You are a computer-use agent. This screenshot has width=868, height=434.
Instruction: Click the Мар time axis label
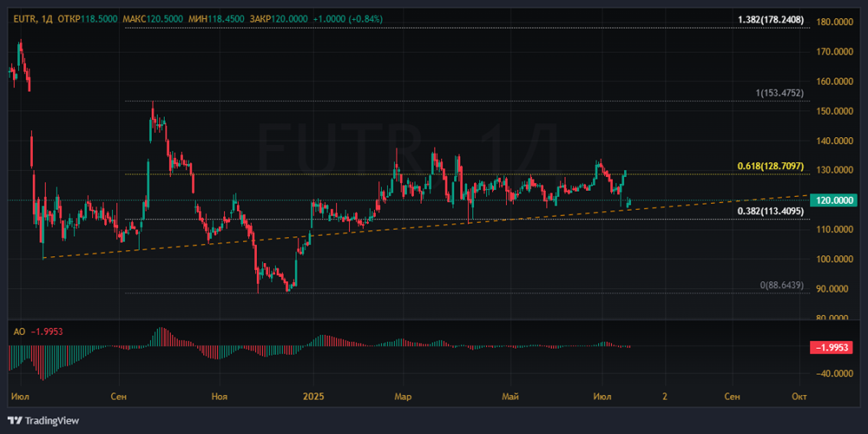click(x=403, y=397)
